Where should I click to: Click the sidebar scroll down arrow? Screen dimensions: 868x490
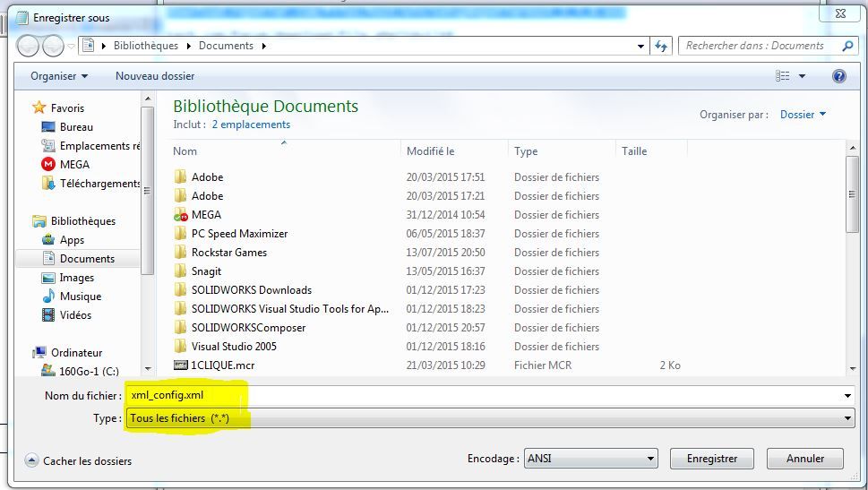[147, 369]
